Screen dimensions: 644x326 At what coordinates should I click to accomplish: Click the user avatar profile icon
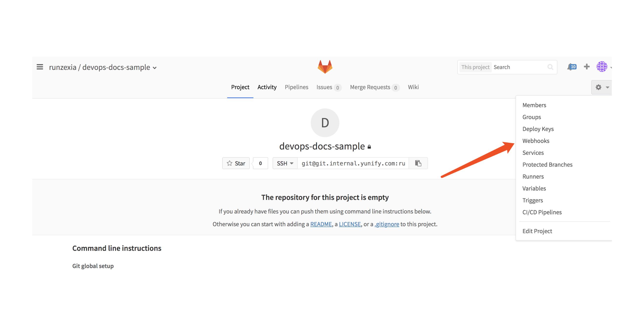[x=603, y=66]
